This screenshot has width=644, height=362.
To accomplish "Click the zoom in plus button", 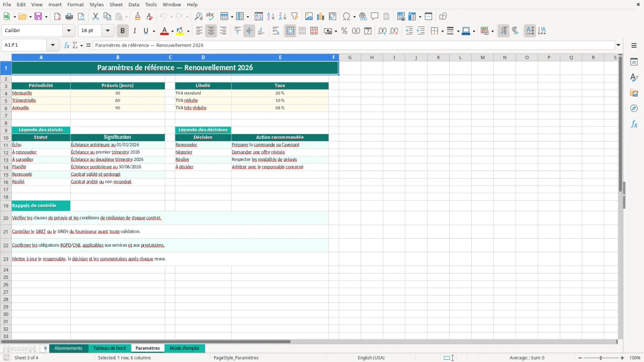I will [623, 358].
